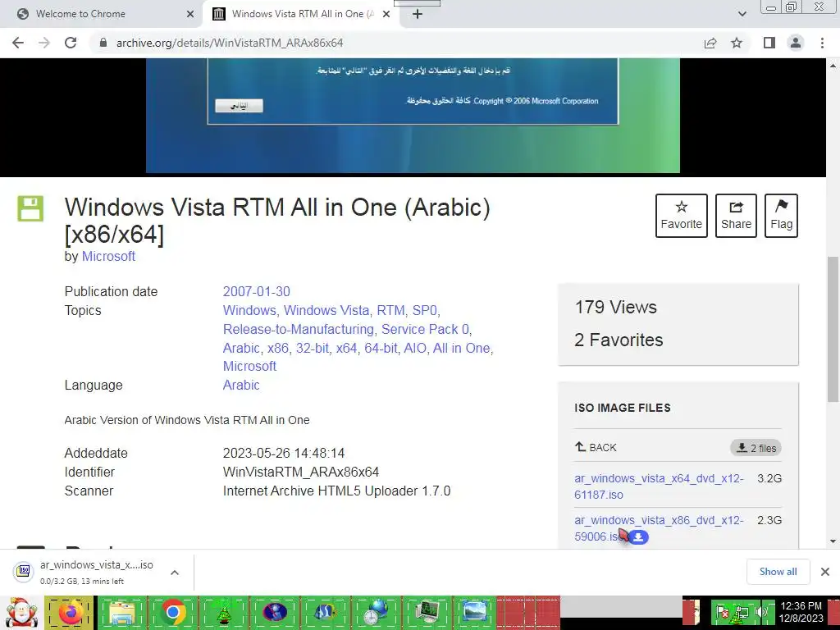Open the All in One topic link
Screen dimensions: 840x630
[461, 348]
